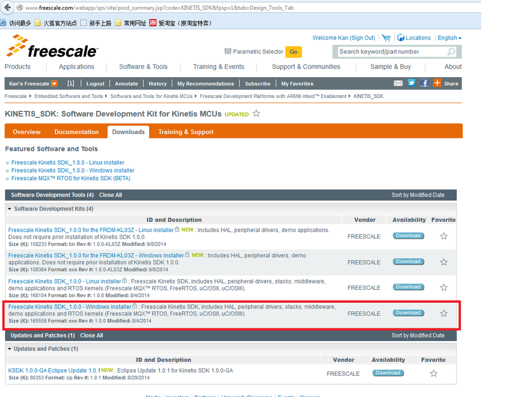Star the SDK_1.0.0 Linux installer row
The height and width of the screenshot is (397, 532).
tap(444, 287)
